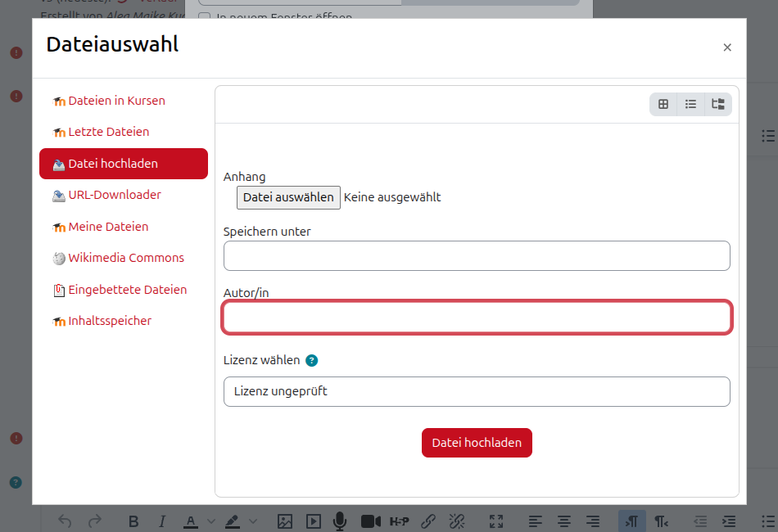Image resolution: width=778 pixels, height=532 pixels.
Task: Open the image insert tool in editor toolbar
Action: point(284,521)
